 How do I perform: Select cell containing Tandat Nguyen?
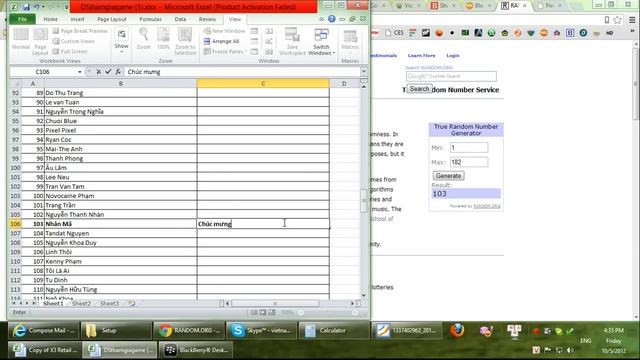[x=121, y=233]
